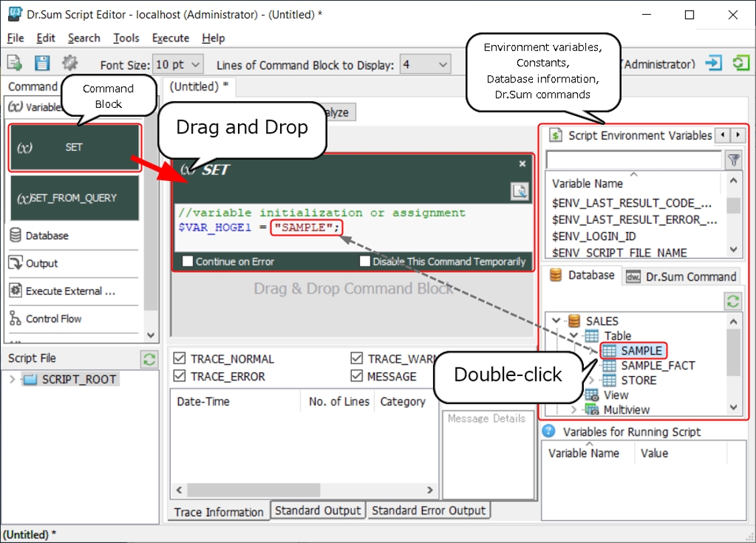The height and width of the screenshot is (543, 756).
Task: Click the filter funnel icon beside search field
Action: point(735,160)
